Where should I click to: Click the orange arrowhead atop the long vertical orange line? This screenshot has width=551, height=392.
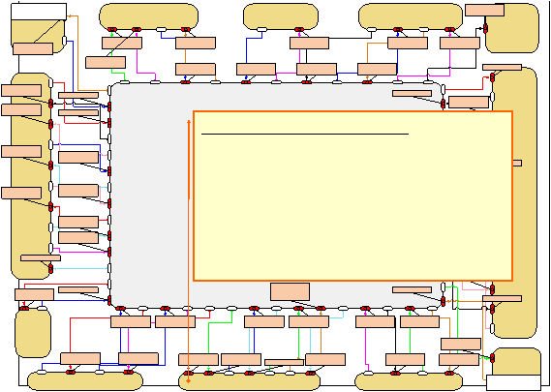pyautogui.click(x=189, y=122)
